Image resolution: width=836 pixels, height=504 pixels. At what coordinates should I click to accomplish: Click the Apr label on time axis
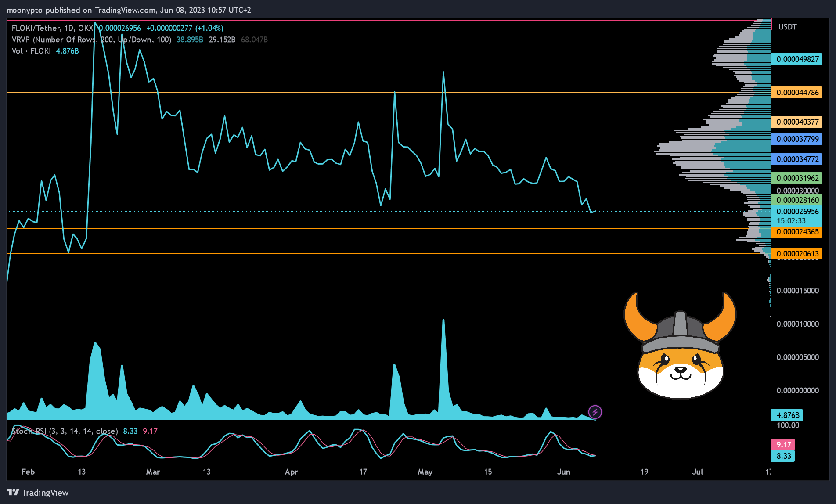[x=292, y=472]
